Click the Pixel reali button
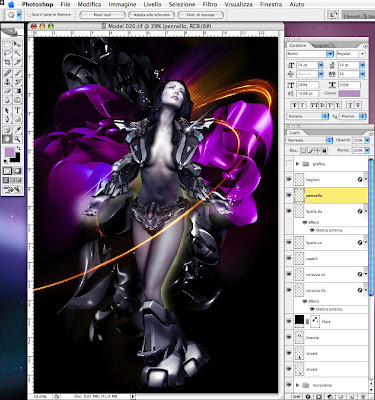This screenshot has height=400, width=375. pos(102,15)
